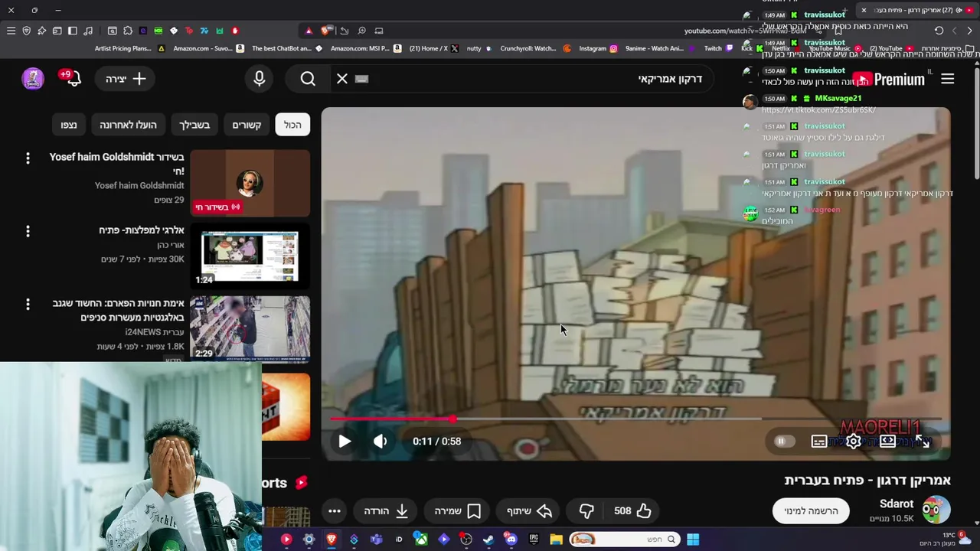This screenshot has height=551, width=980.
Task: Open Windows Start button in taskbar
Action: 693,540
